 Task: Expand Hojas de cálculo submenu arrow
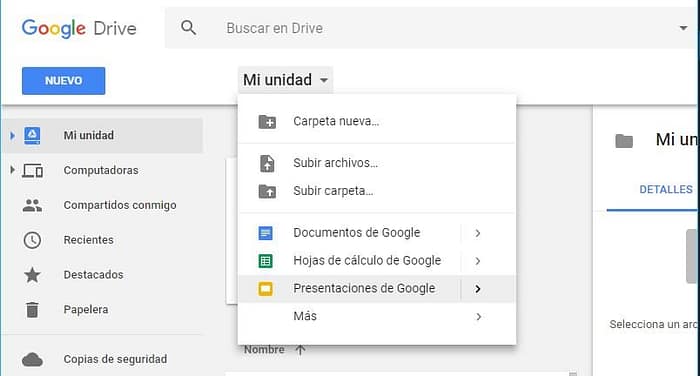tap(478, 261)
